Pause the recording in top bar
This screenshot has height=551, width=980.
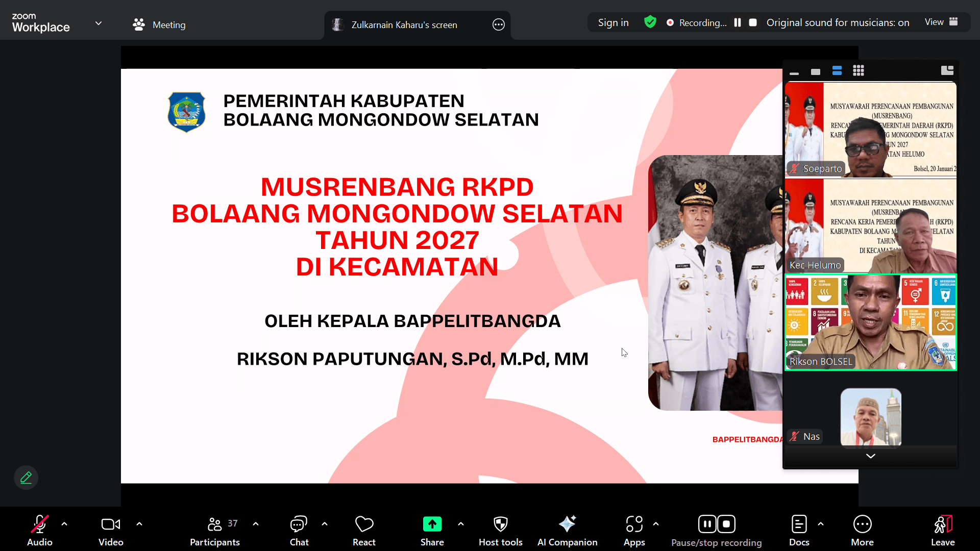coord(738,22)
